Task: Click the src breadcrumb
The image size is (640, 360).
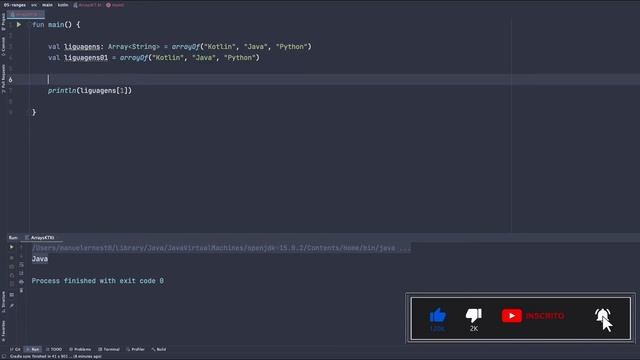Action: point(34,5)
